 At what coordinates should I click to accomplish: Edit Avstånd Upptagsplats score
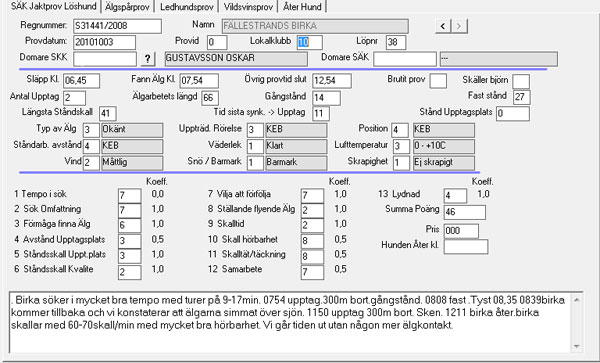point(129,241)
